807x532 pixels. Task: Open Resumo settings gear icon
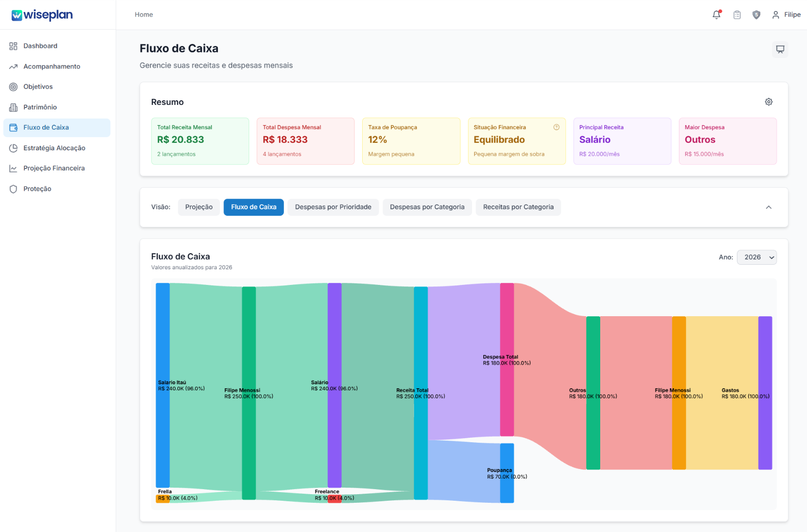coord(769,102)
